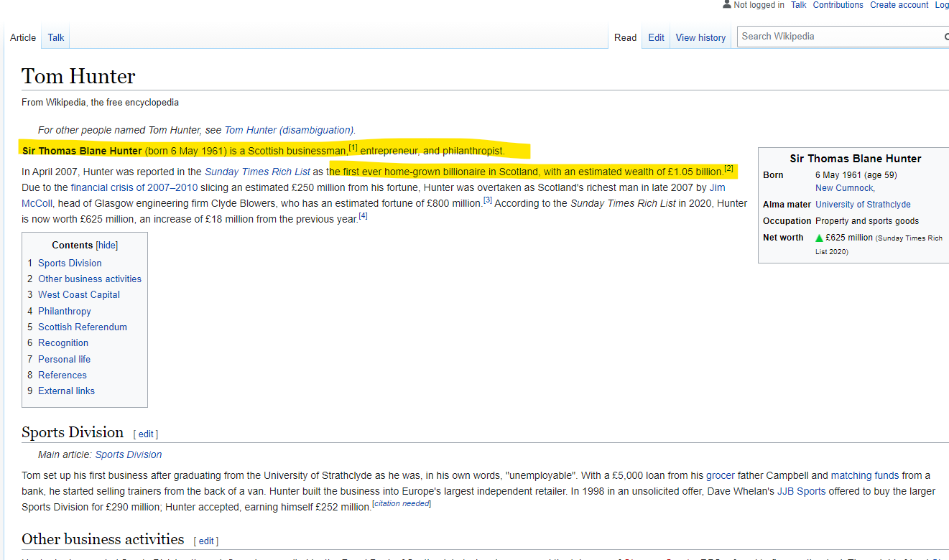This screenshot has height=560, width=949.
Task: Hide the Contents table
Action: tap(107, 245)
